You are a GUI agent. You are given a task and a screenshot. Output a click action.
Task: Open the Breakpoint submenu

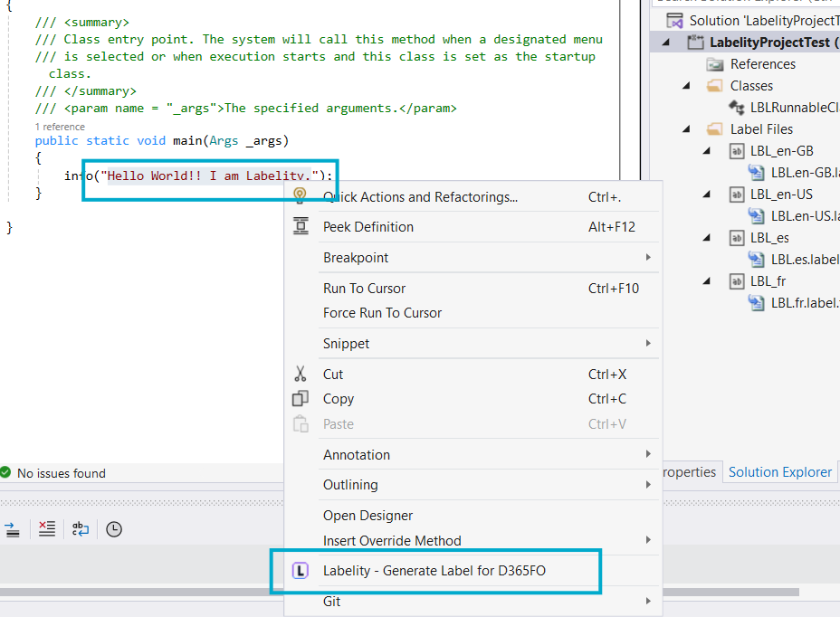[473, 258]
